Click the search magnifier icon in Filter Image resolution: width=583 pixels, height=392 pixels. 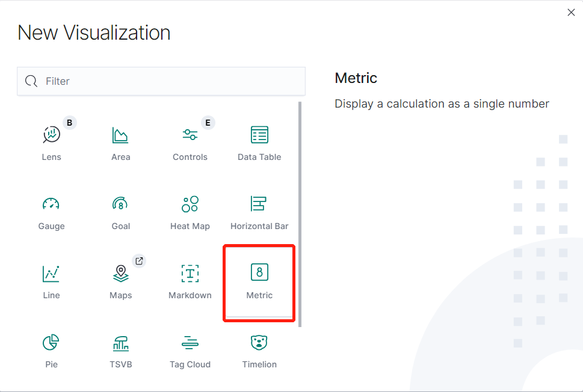coord(31,81)
